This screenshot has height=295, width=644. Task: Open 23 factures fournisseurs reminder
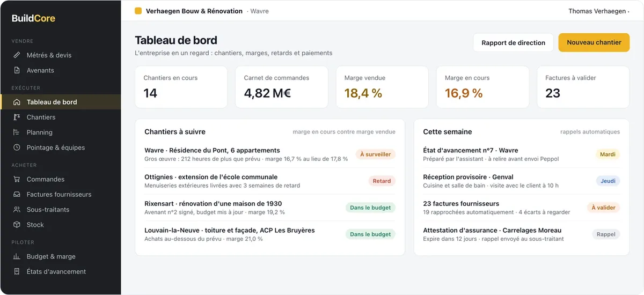(521, 208)
